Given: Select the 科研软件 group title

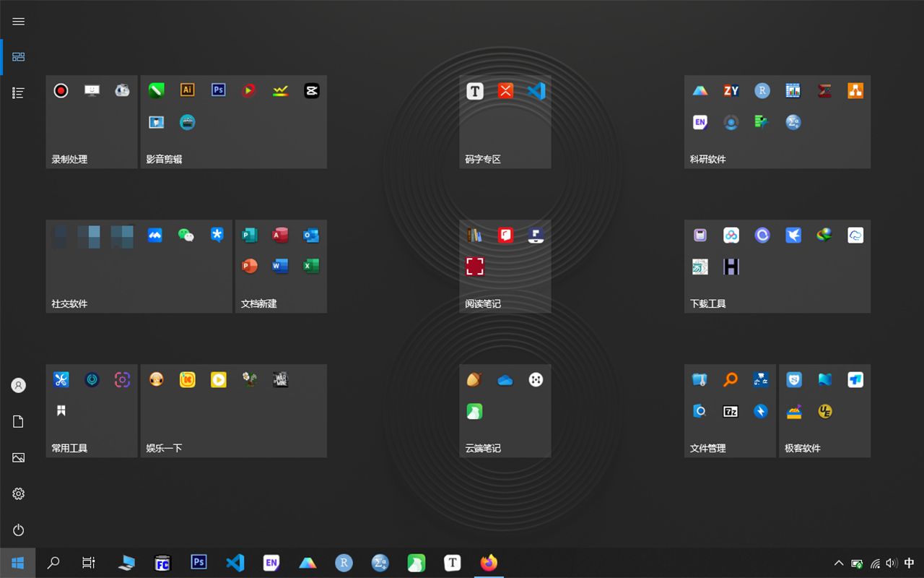Looking at the screenshot, I should click(708, 159).
